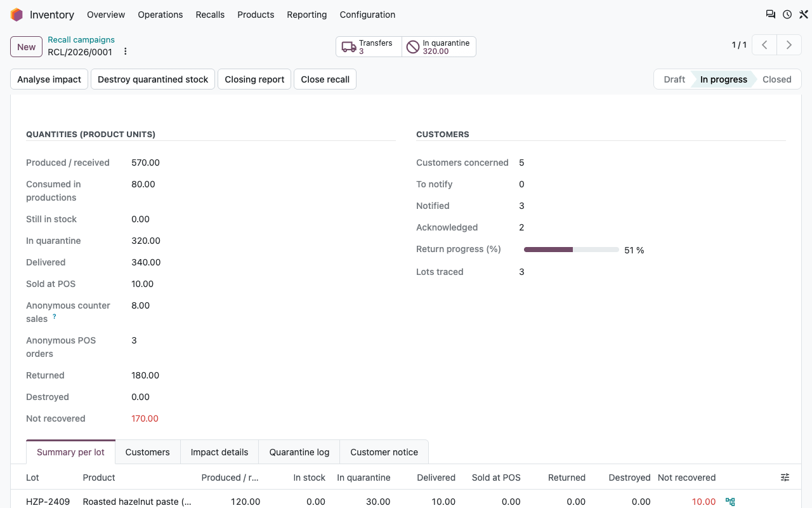
Task: Click Destroy quarantined stock button
Action: coord(153,79)
